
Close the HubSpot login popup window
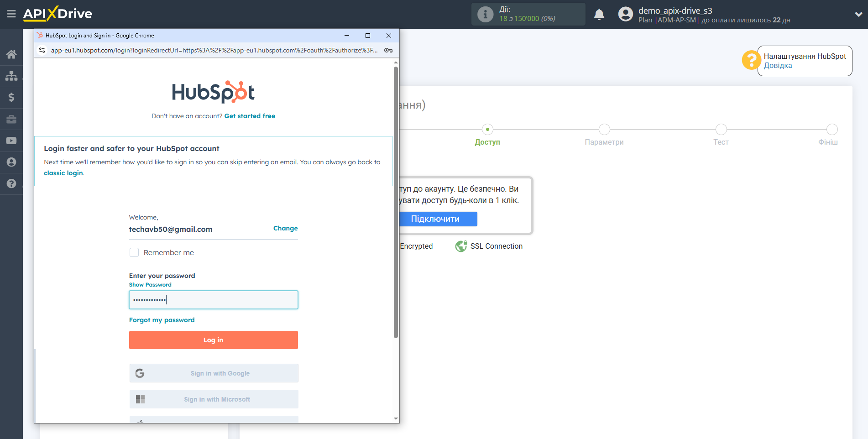tap(389, 36)
